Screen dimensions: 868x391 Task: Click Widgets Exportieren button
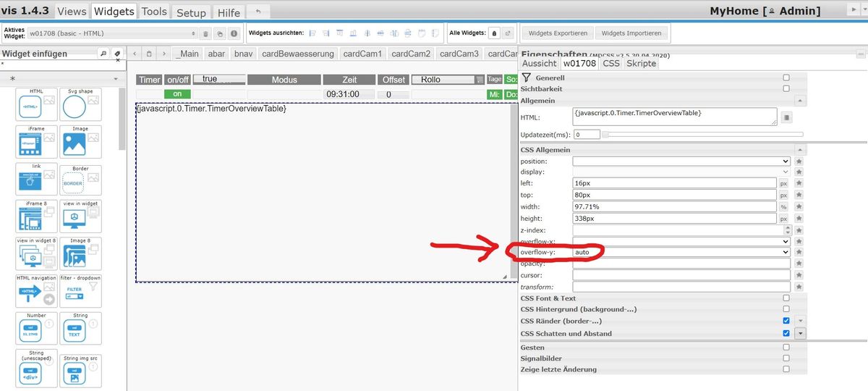coord(558,33)
